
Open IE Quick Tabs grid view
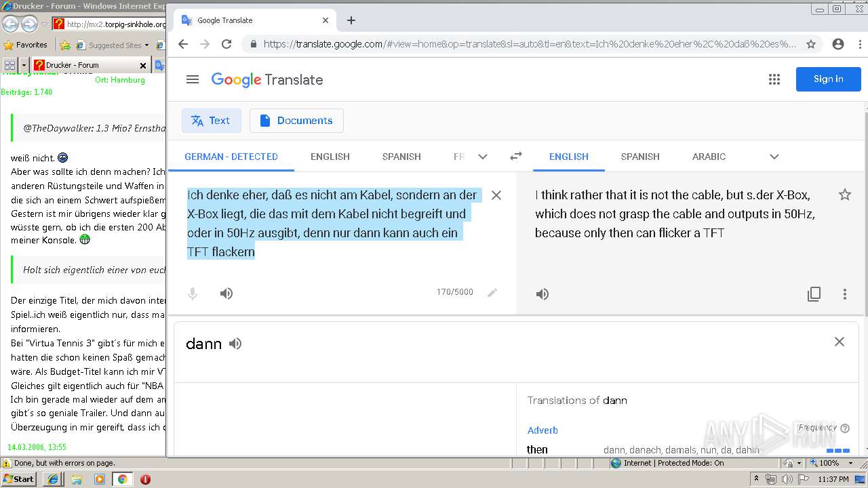pos(10,65)
